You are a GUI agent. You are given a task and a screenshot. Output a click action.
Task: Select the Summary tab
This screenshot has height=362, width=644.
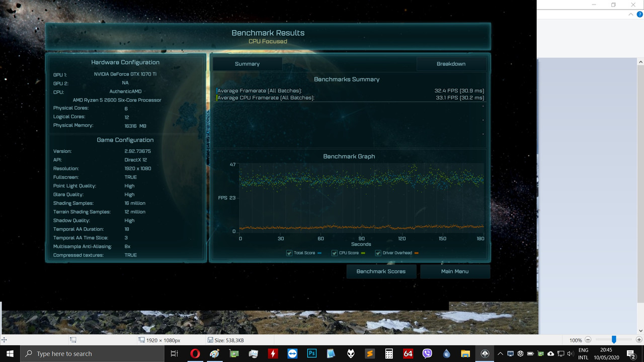pos(247,64)
